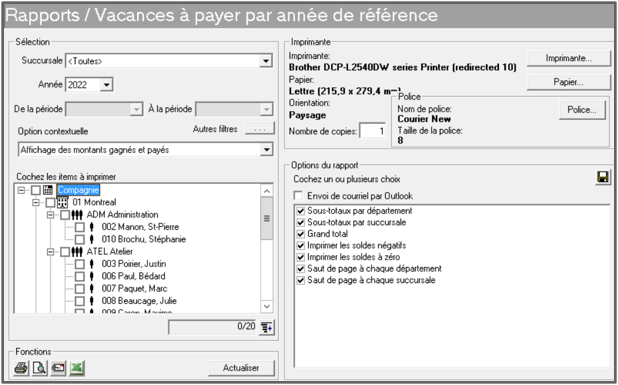Check the 003 Poirier, Justin checkbox
Image resolution: width=618 pixels, height=385 pixels.
pos(80,264)
